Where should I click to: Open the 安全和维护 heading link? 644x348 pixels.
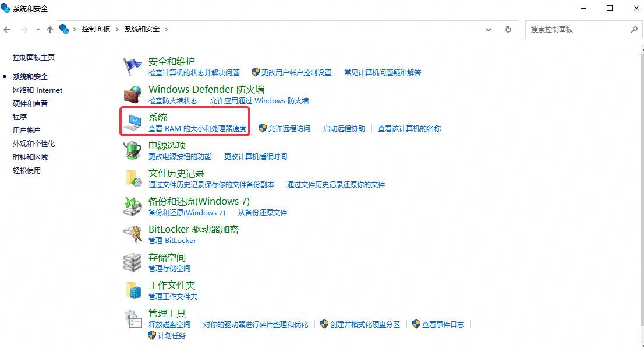[172, 61]
